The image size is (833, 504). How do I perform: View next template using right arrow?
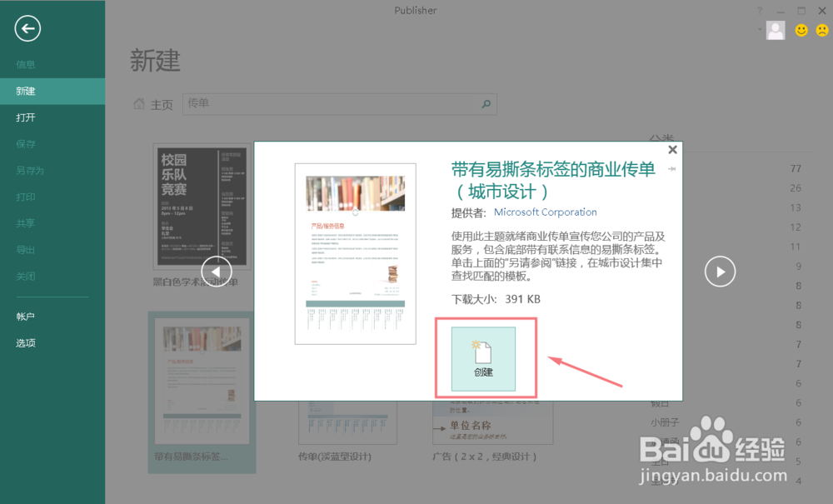(720, 272)
